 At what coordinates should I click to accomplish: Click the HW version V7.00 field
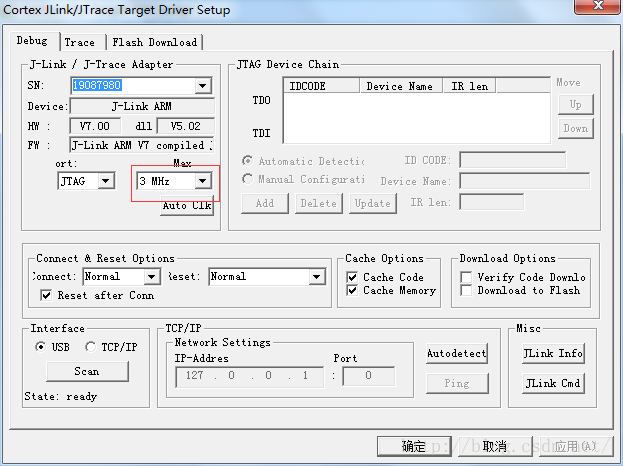(x=95, y=126)
